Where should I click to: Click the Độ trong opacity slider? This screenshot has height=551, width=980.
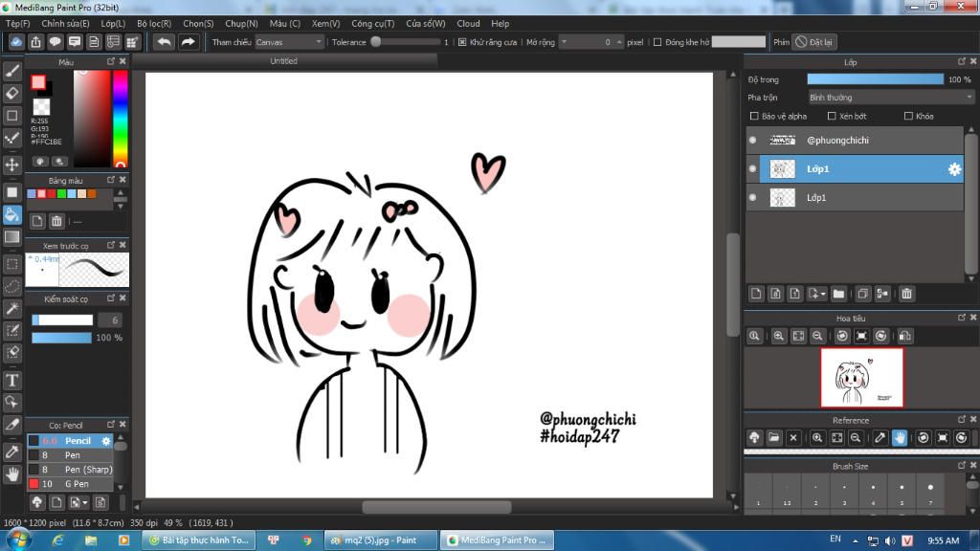(875, 79)
